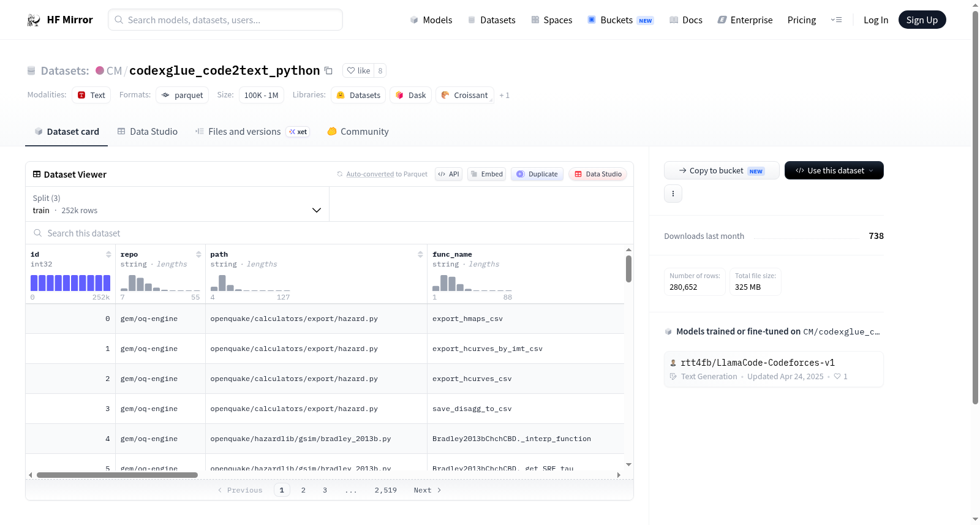The width and height of the screenshot is (980, 525).
Task: Open Models in top navigation
Action: 431,20
